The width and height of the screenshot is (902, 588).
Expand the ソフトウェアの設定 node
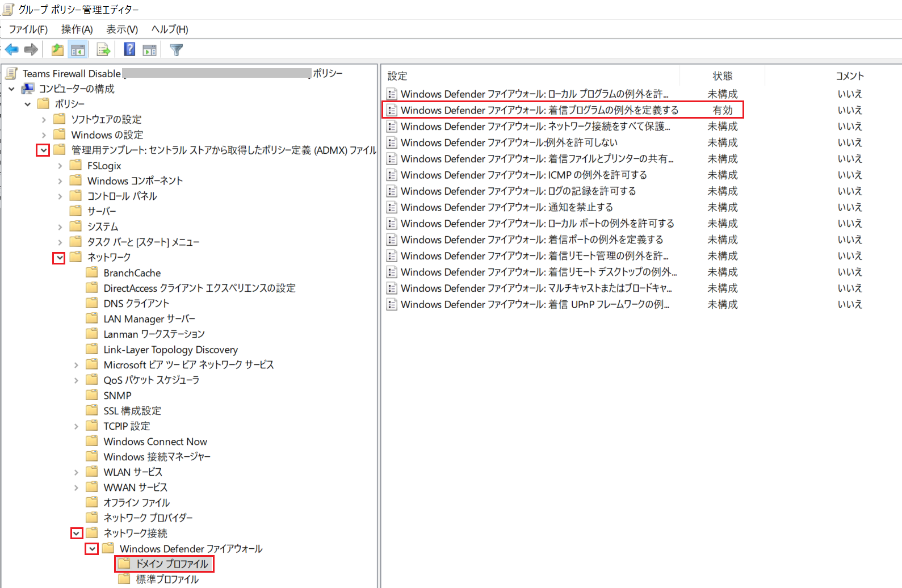pos(44,120)
